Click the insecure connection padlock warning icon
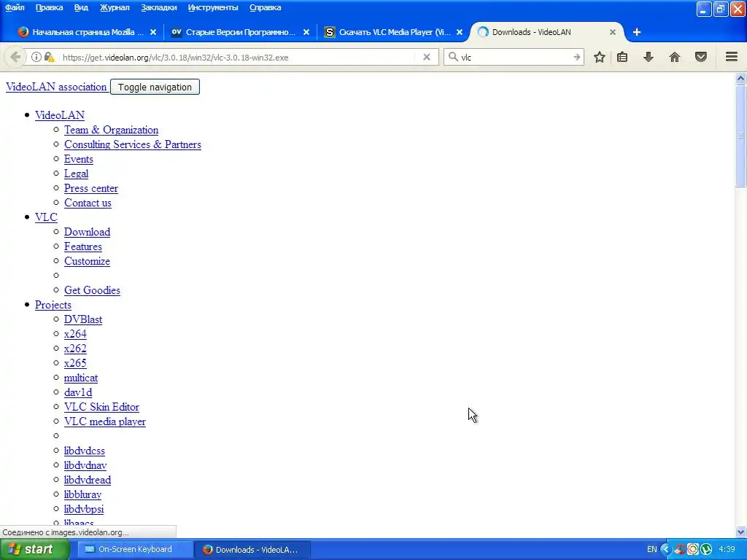The height and width of the screenshot is (560, 747). click(49, 57)
